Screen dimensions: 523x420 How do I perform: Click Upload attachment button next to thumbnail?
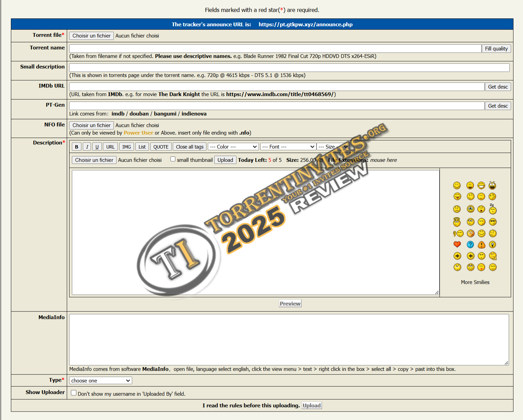click(x=225, y=160)
